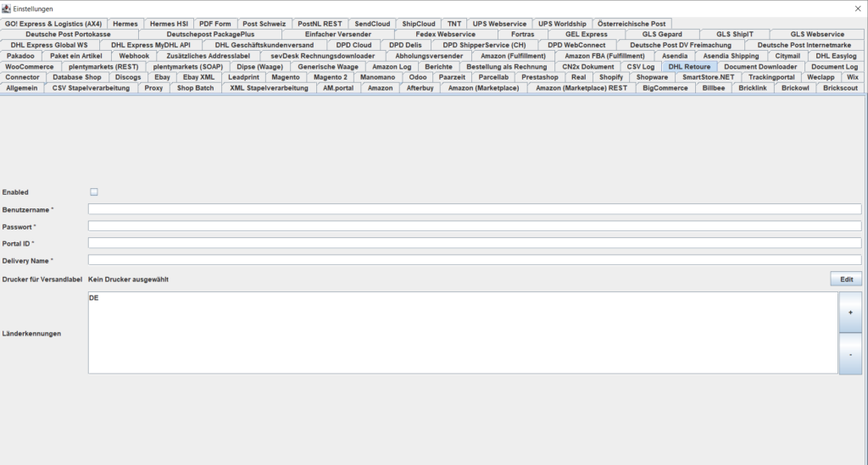
Task: Select sevDesk Rechnungsdownloader tab
Action: click(323, 56)
